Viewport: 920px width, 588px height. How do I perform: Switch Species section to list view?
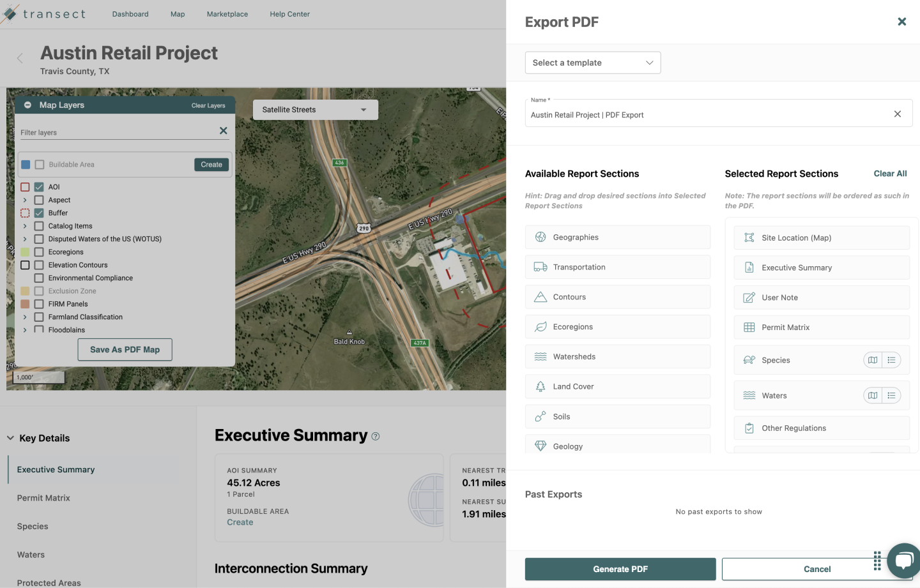892,359
